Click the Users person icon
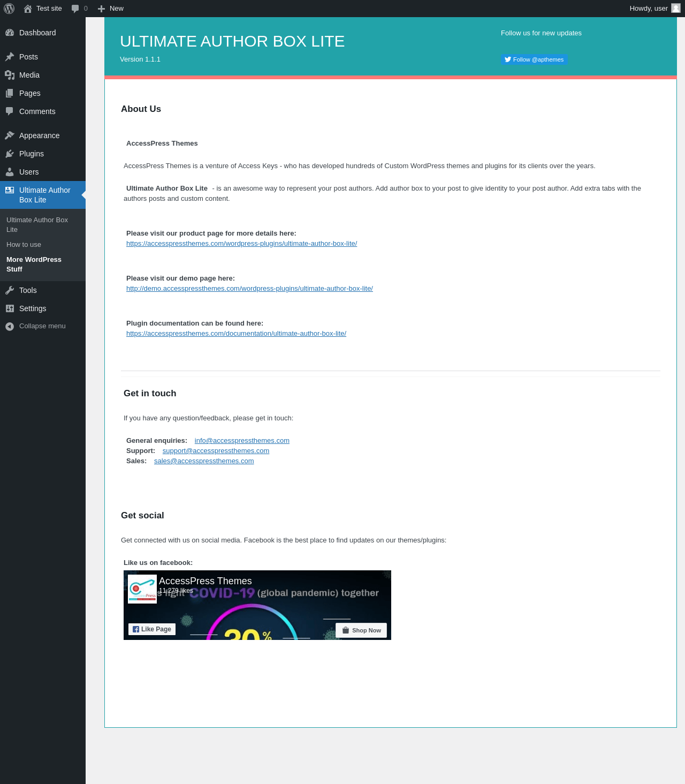Viewport: 685px width, 784px height. pyautogui.click(x=10, y=172)
